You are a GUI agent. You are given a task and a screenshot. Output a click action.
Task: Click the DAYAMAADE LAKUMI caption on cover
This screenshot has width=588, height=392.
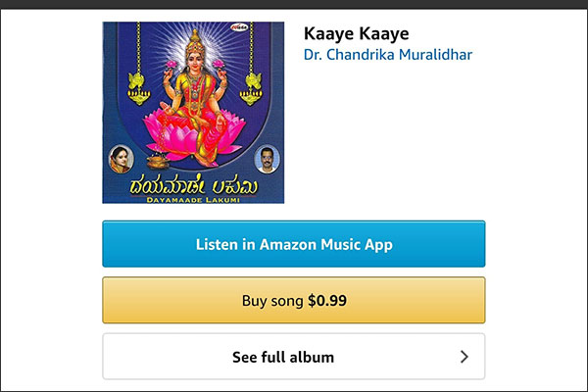[x=193, y=200]
